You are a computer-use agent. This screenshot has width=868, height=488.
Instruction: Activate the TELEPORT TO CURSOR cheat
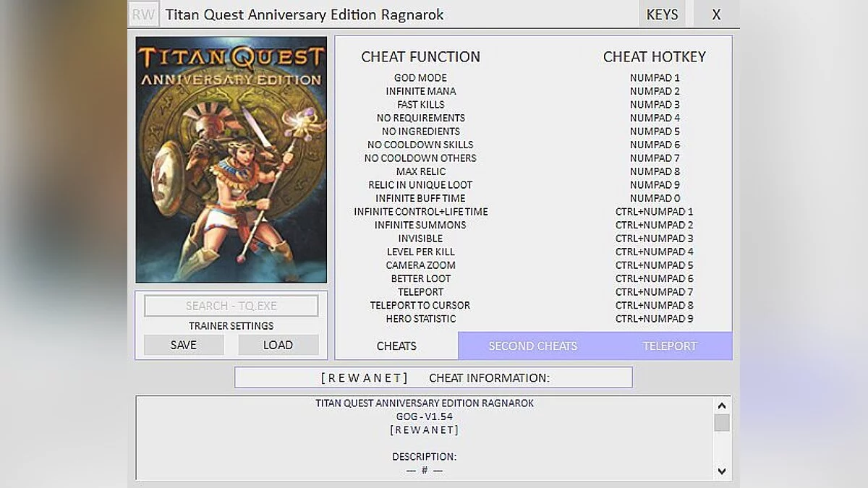[x=422, y=305]
